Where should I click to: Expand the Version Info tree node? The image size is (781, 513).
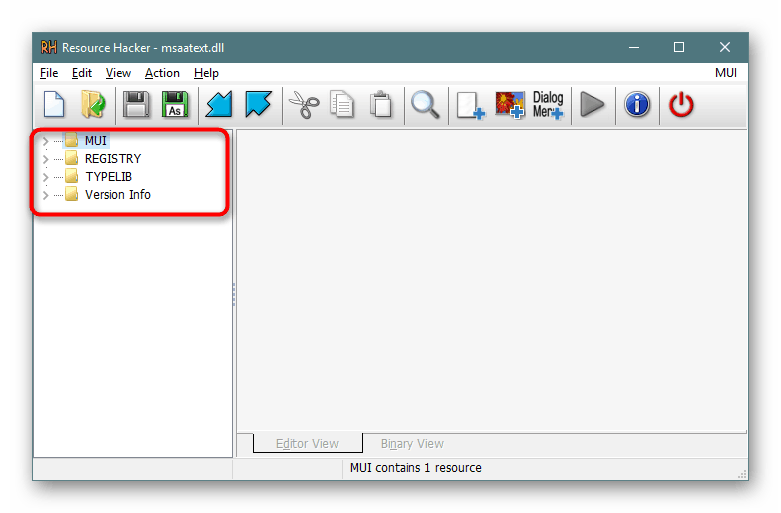point(45,195)
